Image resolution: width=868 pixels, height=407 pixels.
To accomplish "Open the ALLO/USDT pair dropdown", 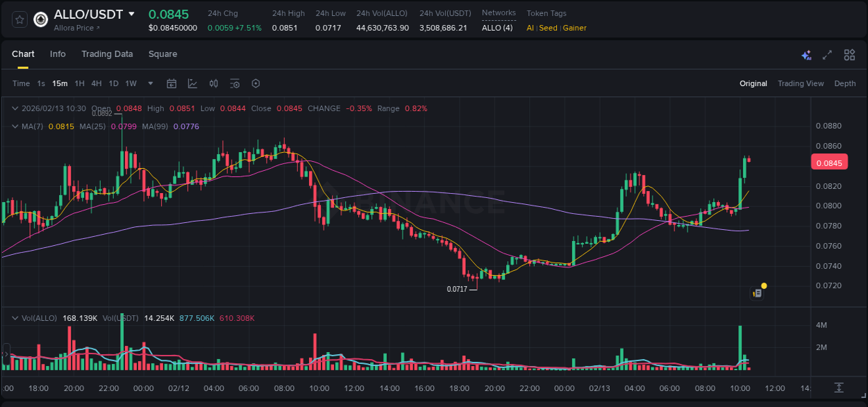I will [x=131, y=13].
